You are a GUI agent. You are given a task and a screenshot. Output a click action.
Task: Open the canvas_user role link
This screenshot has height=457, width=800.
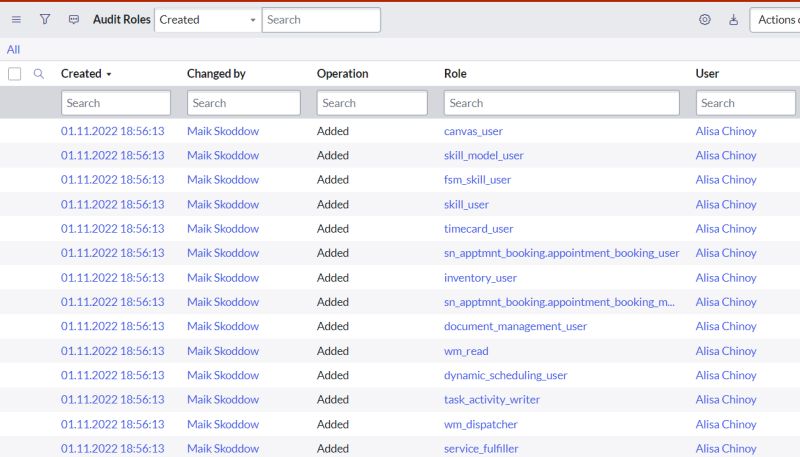(x=473, y=131)
